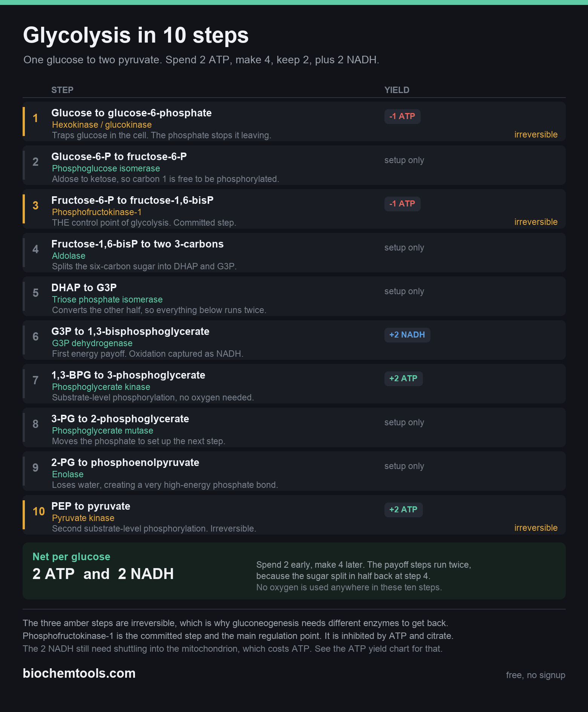This screenshot has height=712, width=588.
Task: Select the Triose phosphate isomerase label
Action: pos(107,299)
